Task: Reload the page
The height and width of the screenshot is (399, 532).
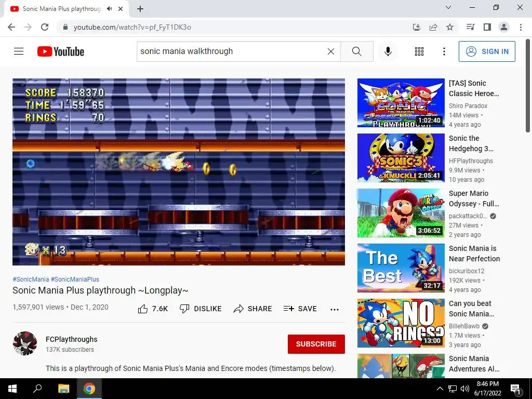Action: click(x=45, y=27)
